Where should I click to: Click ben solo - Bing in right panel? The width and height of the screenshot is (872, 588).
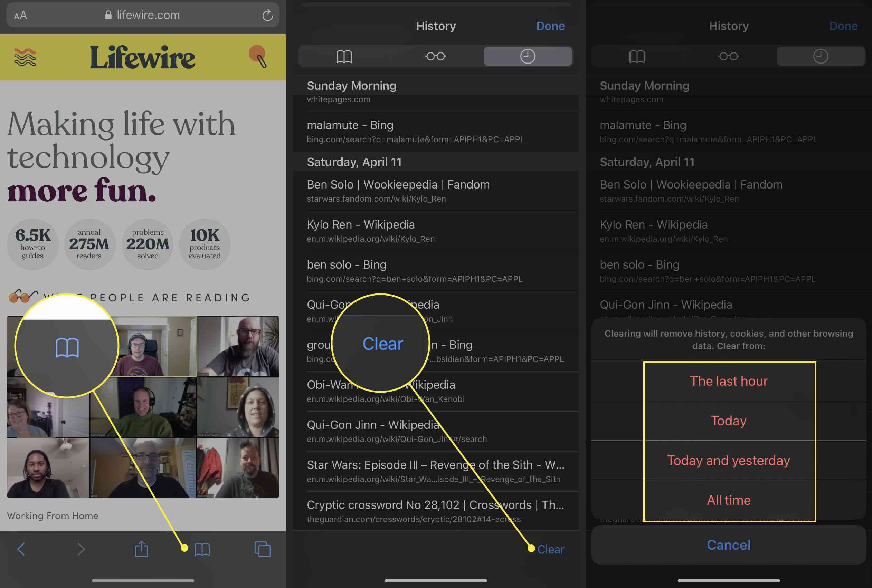pyautogui.click(x=729, y=271)
